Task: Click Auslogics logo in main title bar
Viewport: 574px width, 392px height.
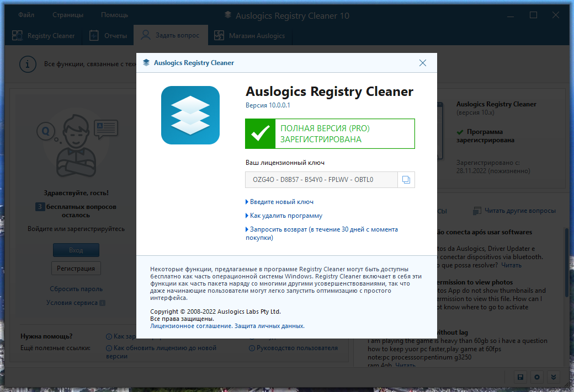Action: coord(228,15)
